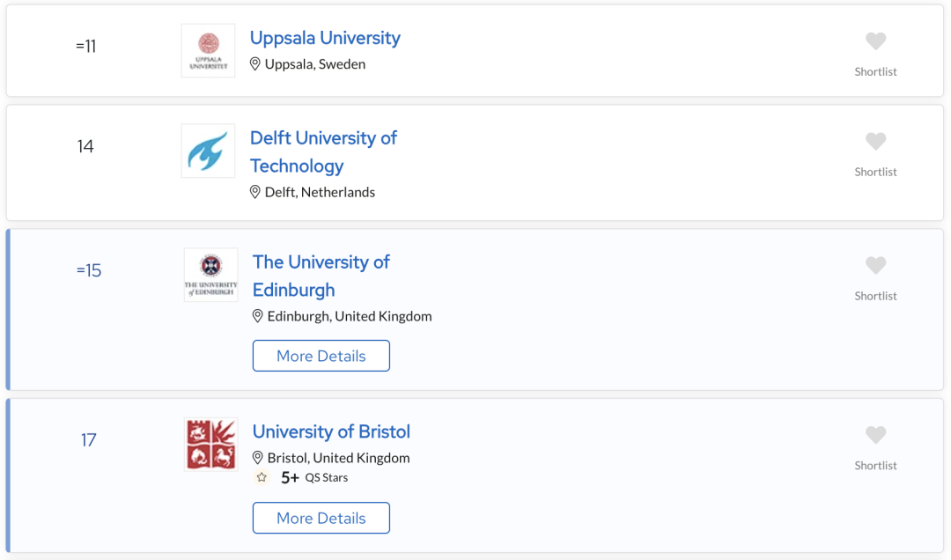The image size is (951, 560).
Task: Open Delft University of Technology page
Action: pos(323,151)
